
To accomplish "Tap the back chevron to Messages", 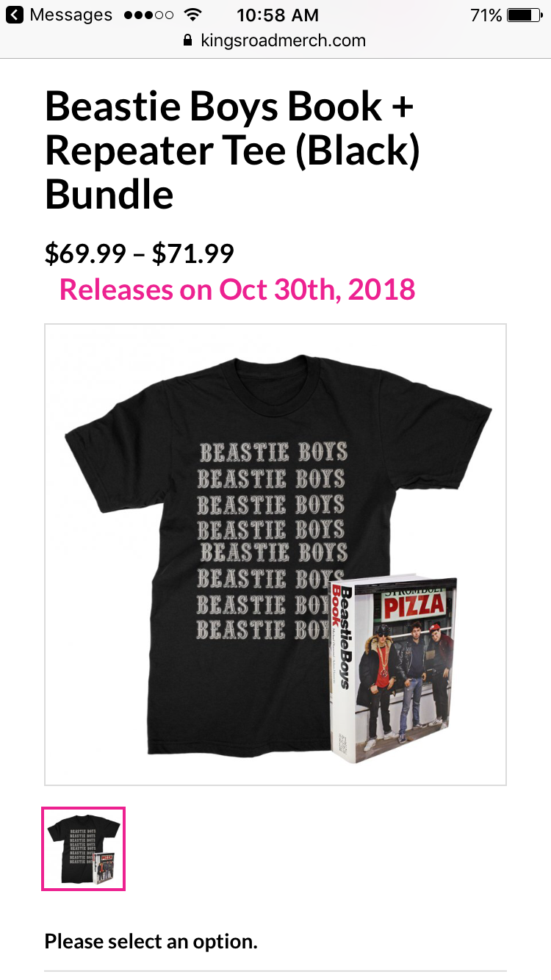I will pyautogui.click(x=15, y=15).
